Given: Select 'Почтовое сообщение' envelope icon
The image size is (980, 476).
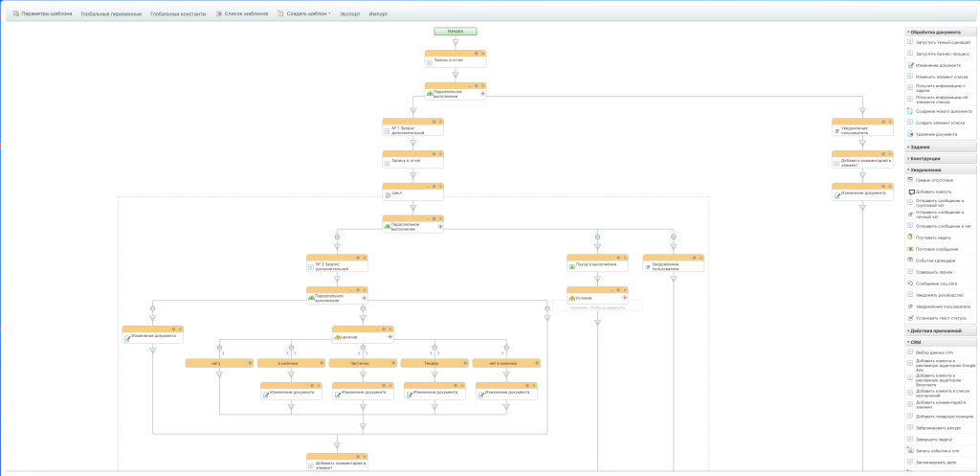Looking at the screenshot, I should [x=910, y=249].
